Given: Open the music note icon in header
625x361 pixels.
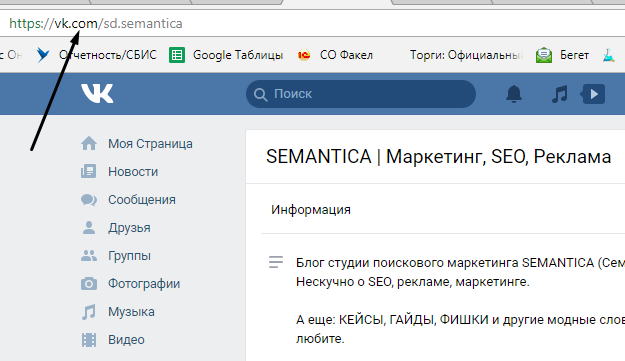Looking at the screenshot, I should click(560, 94).
